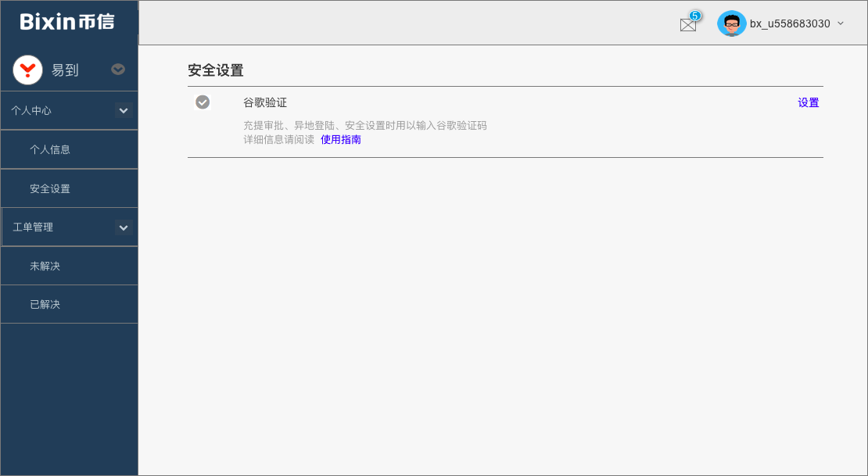This screenshot has height=476, width=868.
Task: Go to 未解决 tickets
Action: pos(45,266)
